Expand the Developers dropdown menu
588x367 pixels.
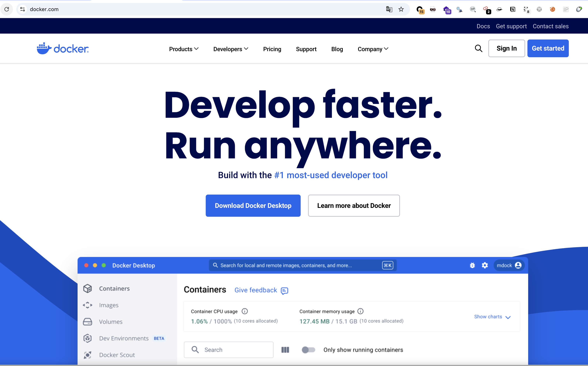[231, 49]
